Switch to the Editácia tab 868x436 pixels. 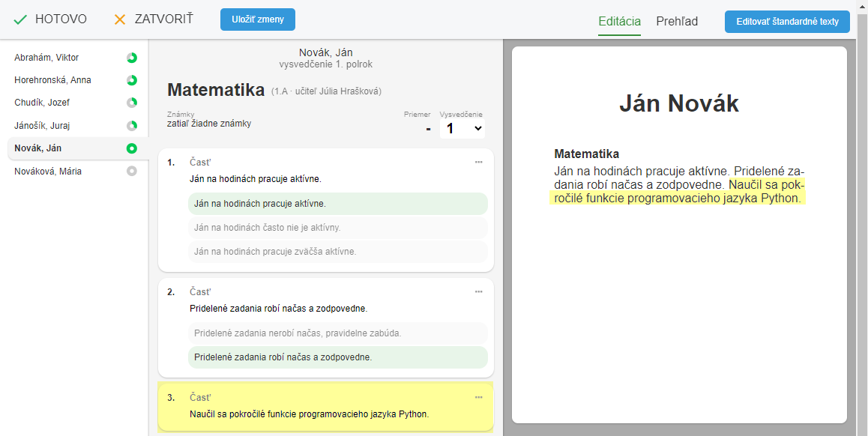(619, 22)
